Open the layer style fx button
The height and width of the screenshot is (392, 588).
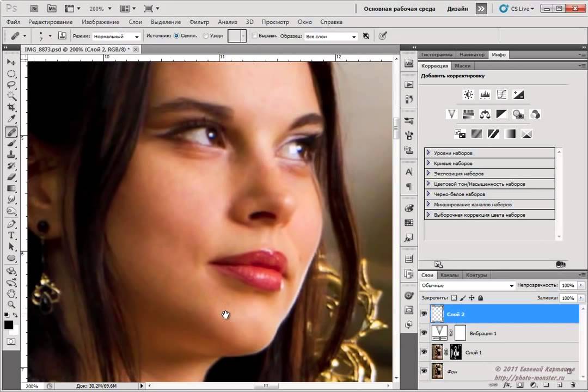(x=507, y=385)
